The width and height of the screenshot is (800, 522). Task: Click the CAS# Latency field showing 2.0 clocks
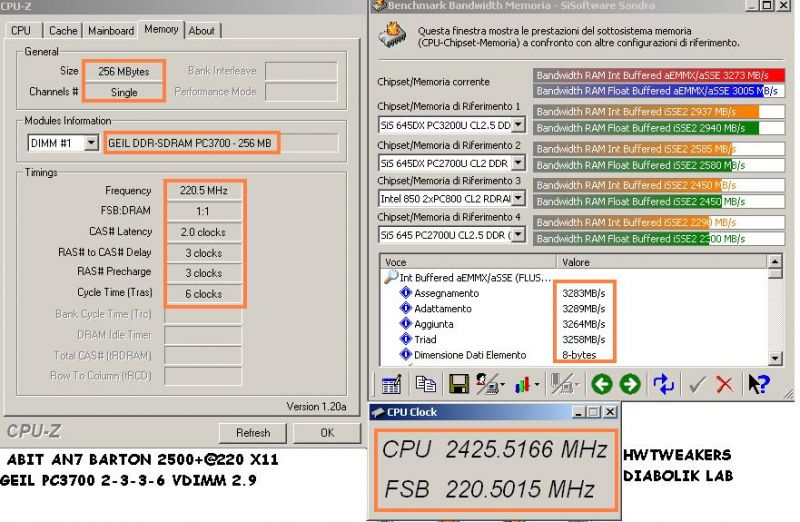point(204,232)
